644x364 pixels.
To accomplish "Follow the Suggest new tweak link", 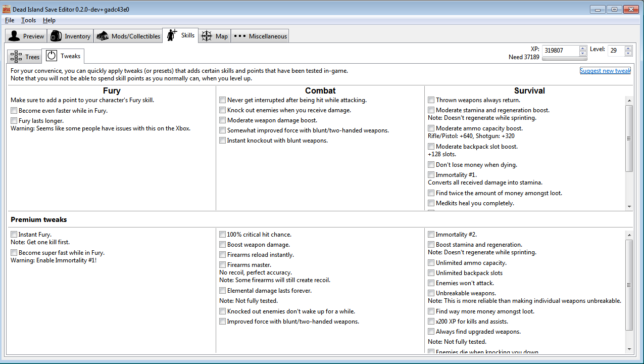I will pos(605,71).
